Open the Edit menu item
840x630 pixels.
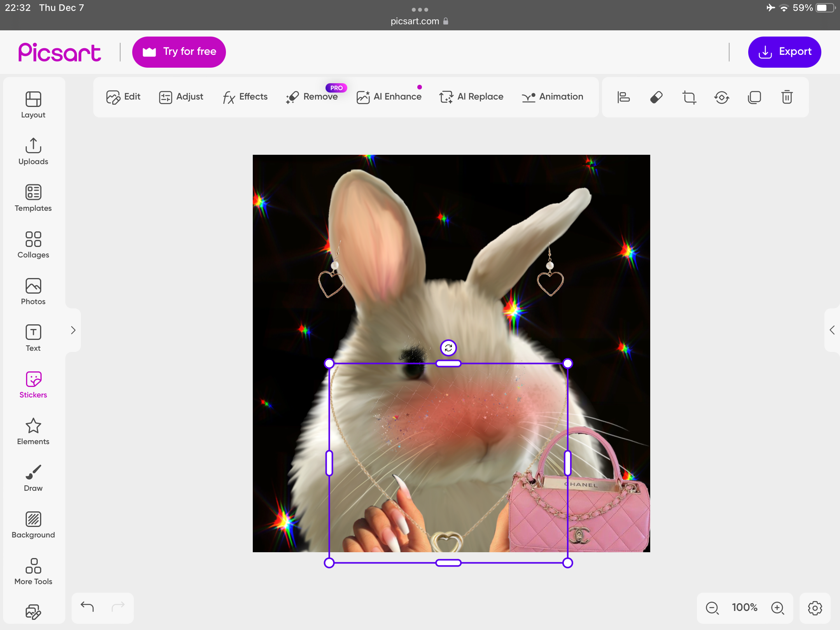(123, 97)
